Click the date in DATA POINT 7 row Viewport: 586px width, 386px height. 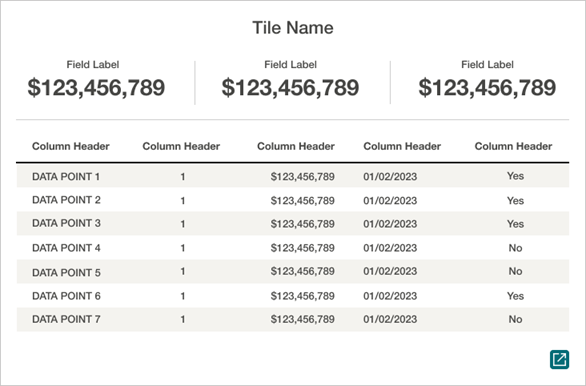point(390,319)
